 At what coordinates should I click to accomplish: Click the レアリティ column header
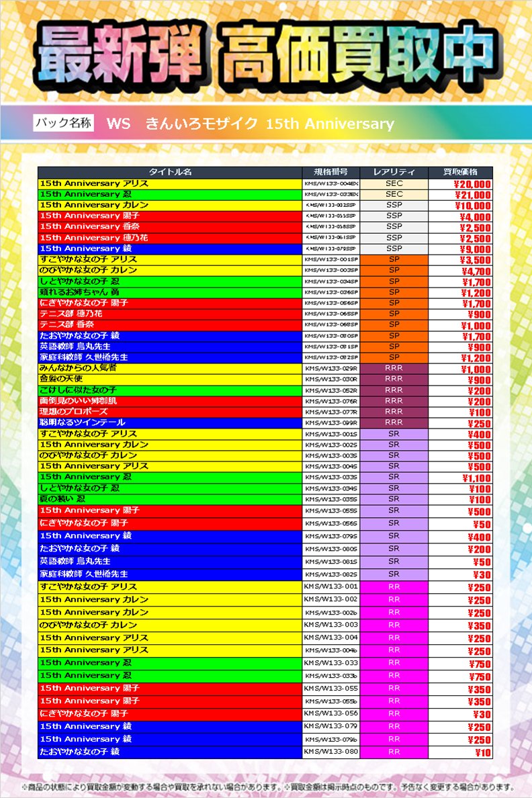(x=394, y=172)
